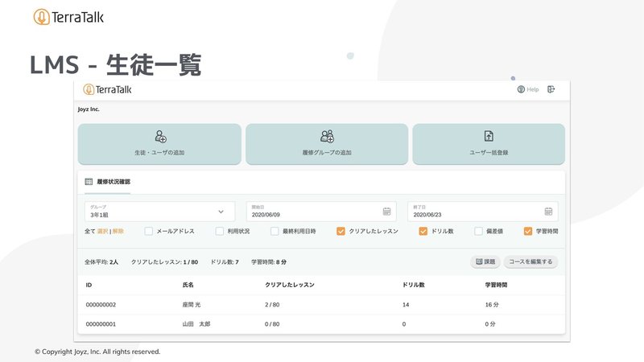Click the ユーザー一括登録 button

(x=489, y=144)
